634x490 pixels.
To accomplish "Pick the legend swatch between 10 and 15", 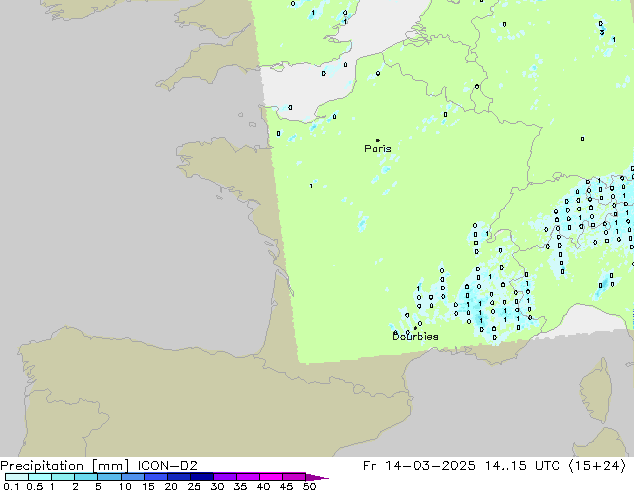I will click(x=133, y=477).
